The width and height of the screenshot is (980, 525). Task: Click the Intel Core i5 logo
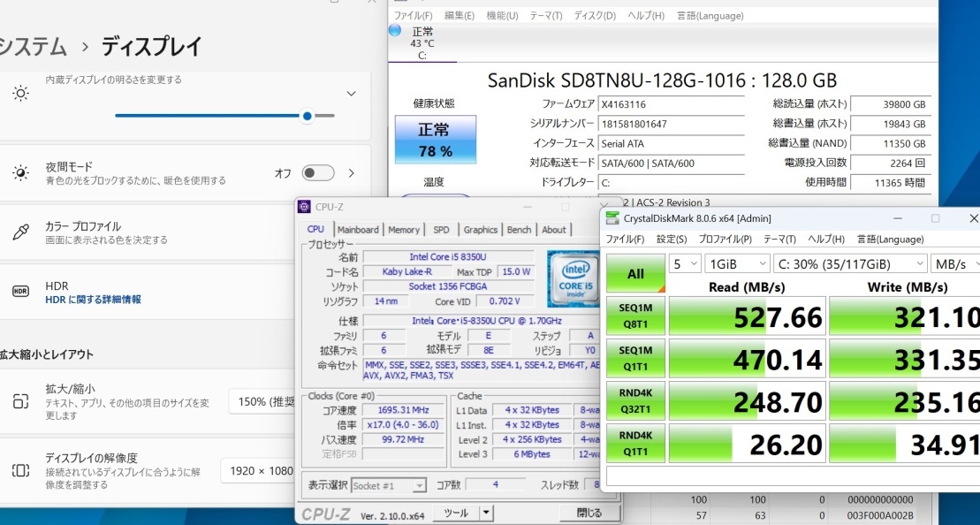tap(574, 278)
